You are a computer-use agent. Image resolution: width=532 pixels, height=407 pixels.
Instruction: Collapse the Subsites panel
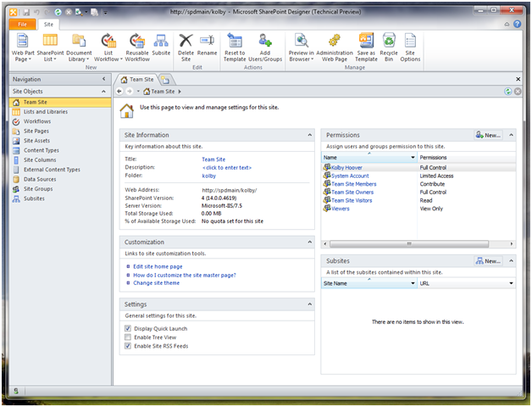(x=511, y=261)
